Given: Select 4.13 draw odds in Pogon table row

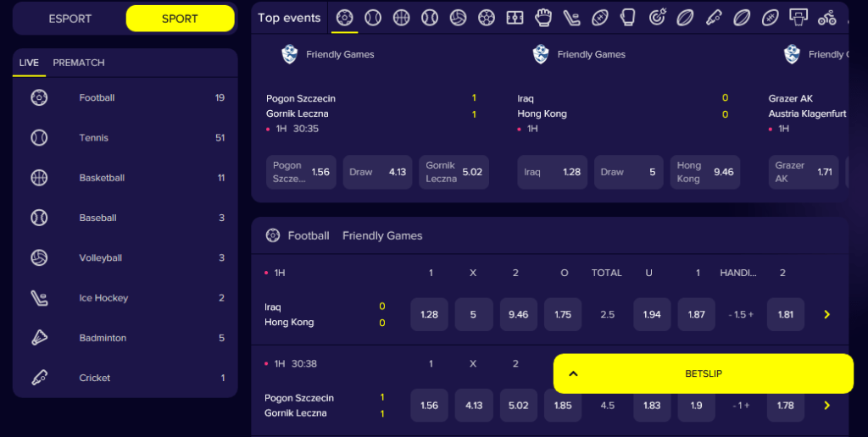Looking at the screenshot, I should click(x=474, y=406).
